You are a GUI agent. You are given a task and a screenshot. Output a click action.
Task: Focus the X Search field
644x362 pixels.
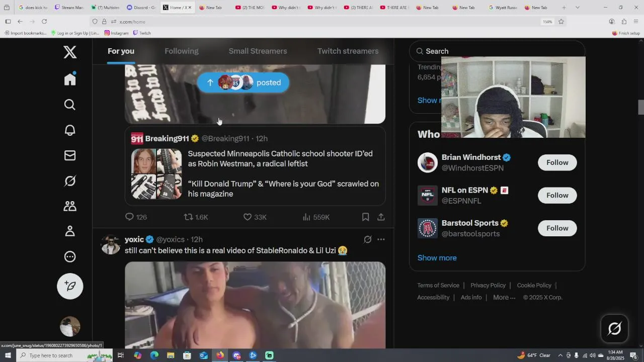pyautogui.click(x=497, y=51)
